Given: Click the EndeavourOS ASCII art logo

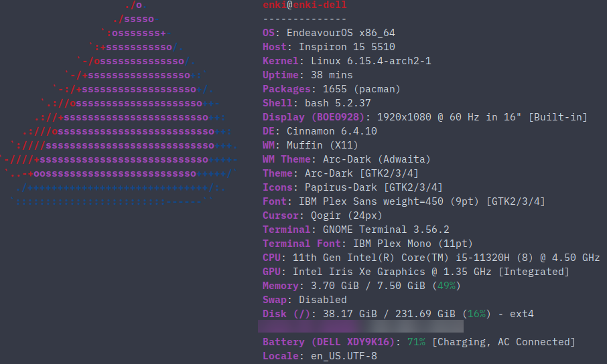Looking at the screenshot, I should (x=120, y=103).
